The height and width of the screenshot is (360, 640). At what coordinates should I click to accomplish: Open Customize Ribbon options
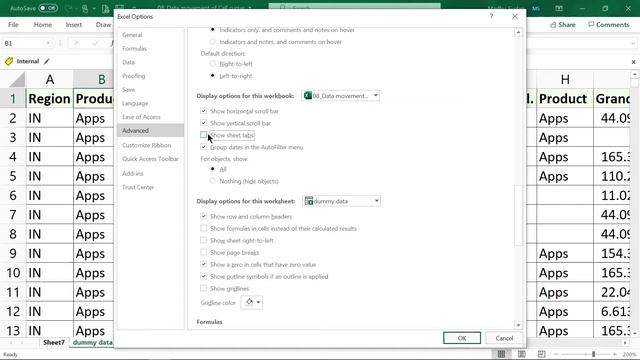tap(147, 145)
